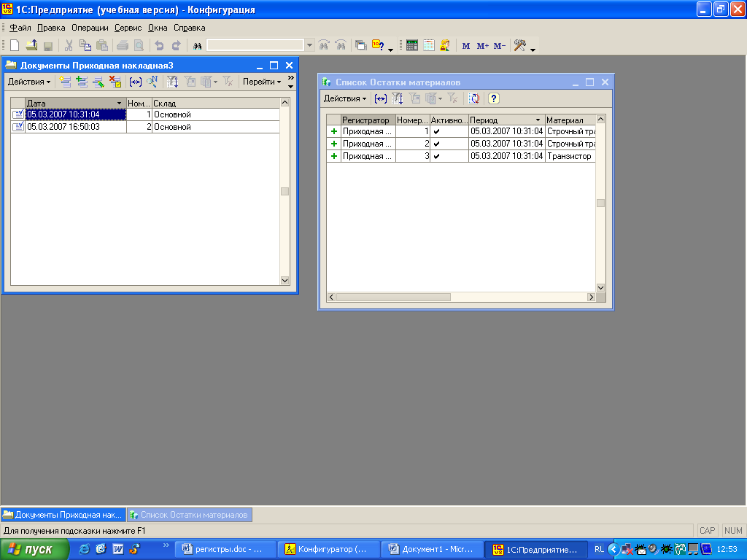Image resolution: width=747 pixels, height=560 pixels.
Task: Click Add by copying icon in Документы window
Action: point(82,82)
